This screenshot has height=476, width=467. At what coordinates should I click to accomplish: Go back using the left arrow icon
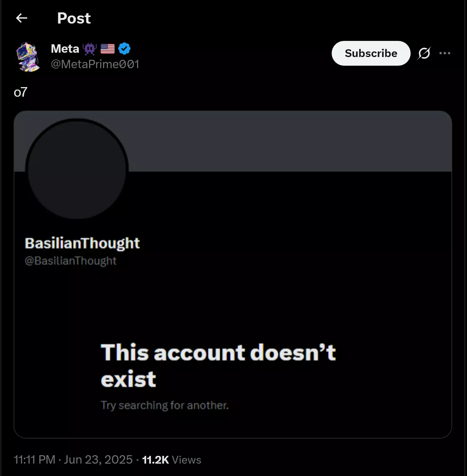(22, 18)
